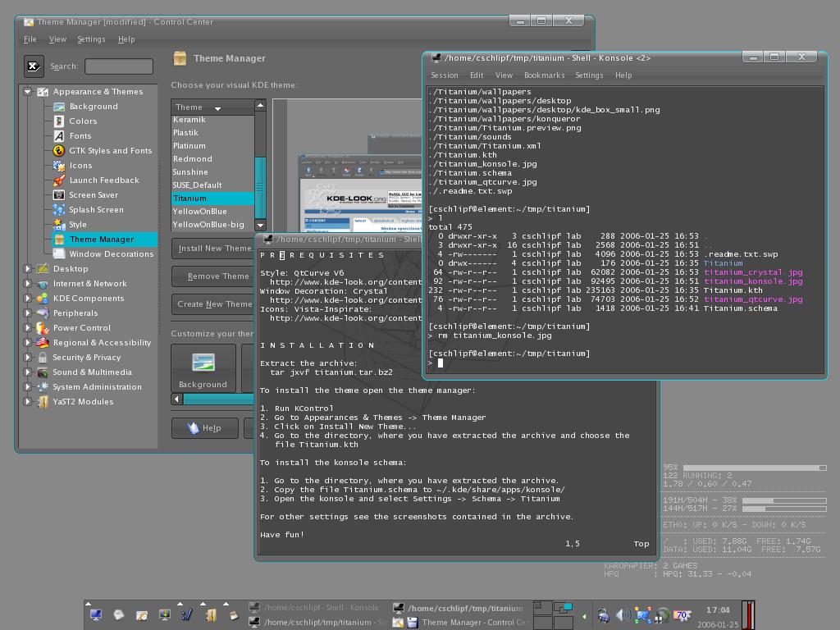Viewport: 840px width, 630px height.
Task: Click the Install New Theme button
Action: [x=212, y=249]
